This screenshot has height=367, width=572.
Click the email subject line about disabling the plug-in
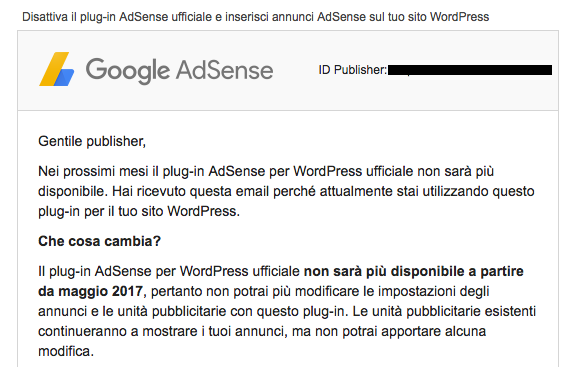[255, 17]
